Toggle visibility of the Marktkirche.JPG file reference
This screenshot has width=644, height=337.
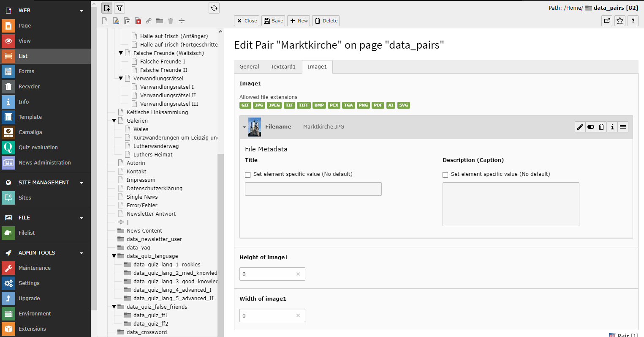591,127
